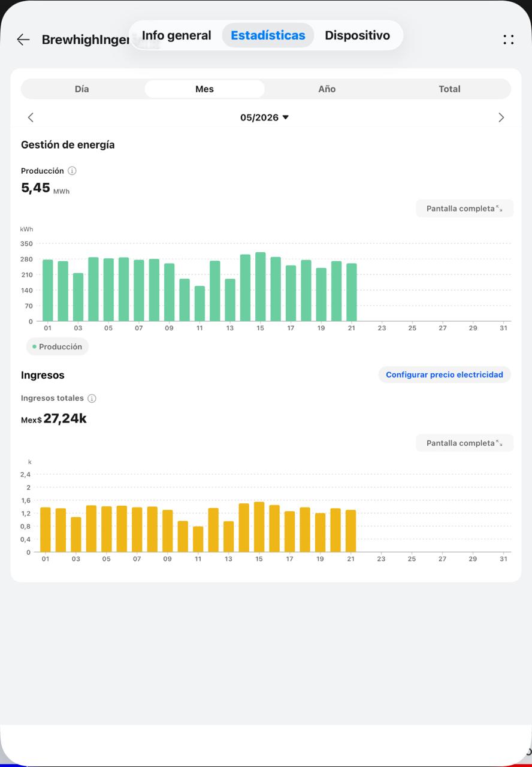Image resolution: width=532 pixels, height=767 pixels.
Task: Switch the period to Año
Action: 327,89
